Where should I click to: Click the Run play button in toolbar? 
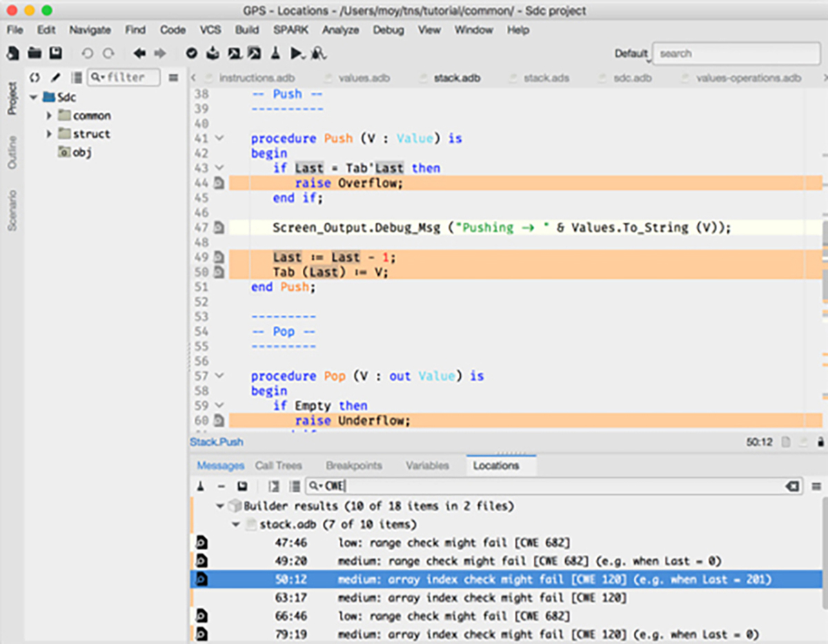297,53
